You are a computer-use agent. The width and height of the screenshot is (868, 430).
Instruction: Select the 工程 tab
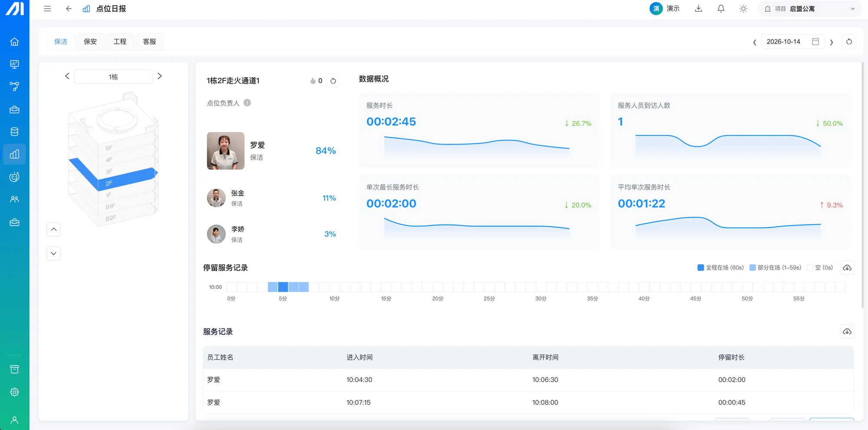120,42
